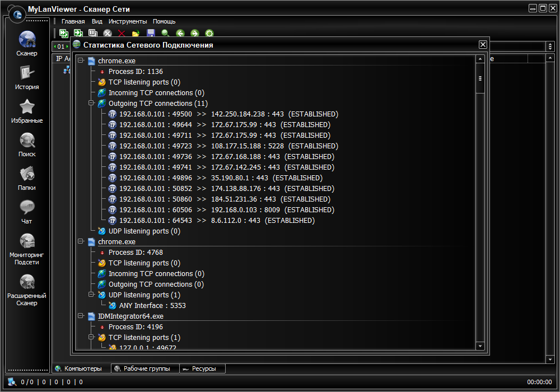Select connection from port 49644
Image resolution: width=560 pixels, height=392 pixels.
[x=225, y=125]
